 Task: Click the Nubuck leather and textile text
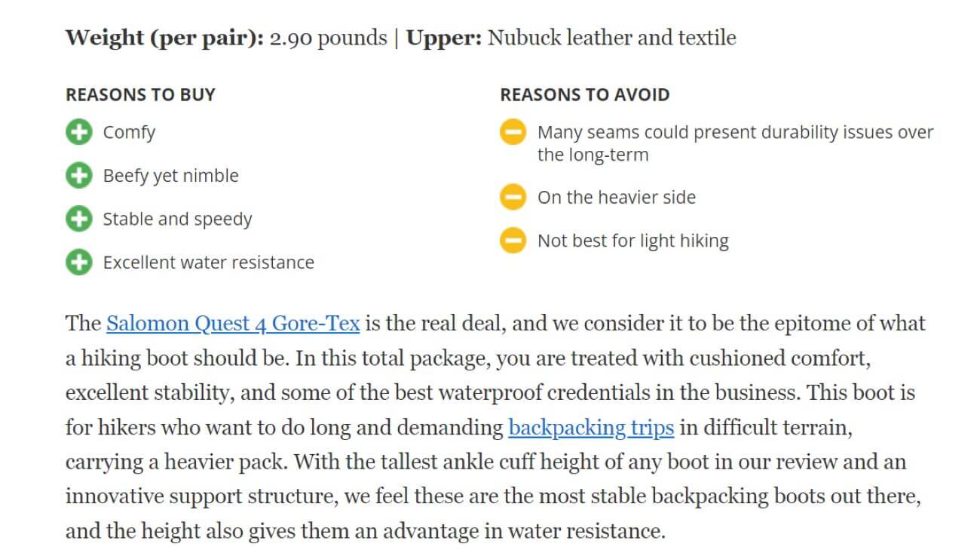click(x=612, y=38)
